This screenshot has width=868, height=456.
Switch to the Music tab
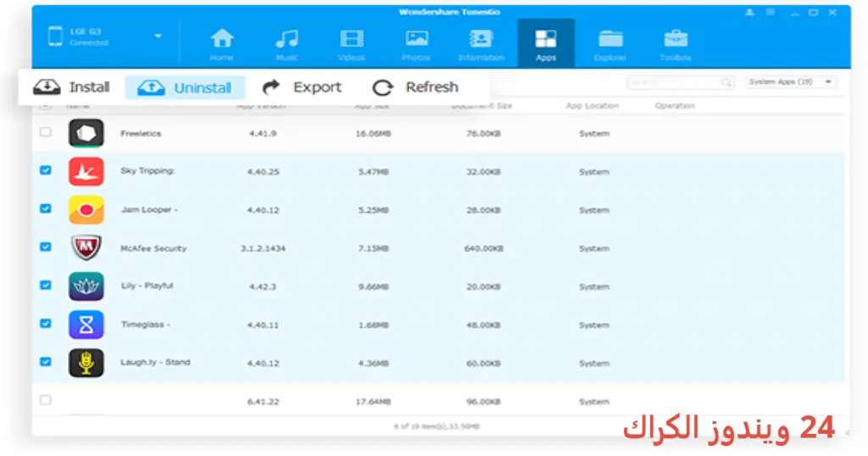tap(287, 44)
